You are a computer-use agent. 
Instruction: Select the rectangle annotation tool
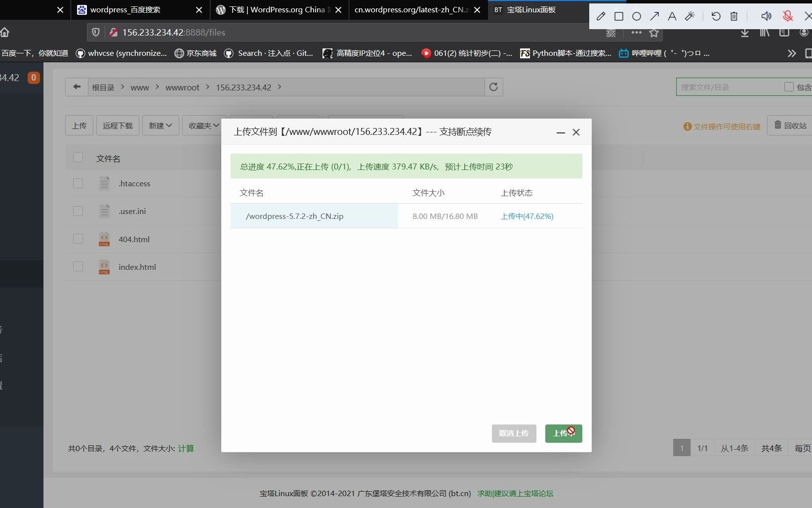point(618,16)
